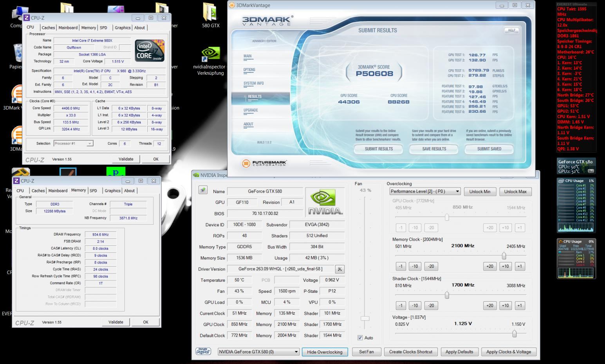Click the P50608 3DMark score
Image resolution: width=605 pixels, height=364 pixels.
(x=374, y=74)
